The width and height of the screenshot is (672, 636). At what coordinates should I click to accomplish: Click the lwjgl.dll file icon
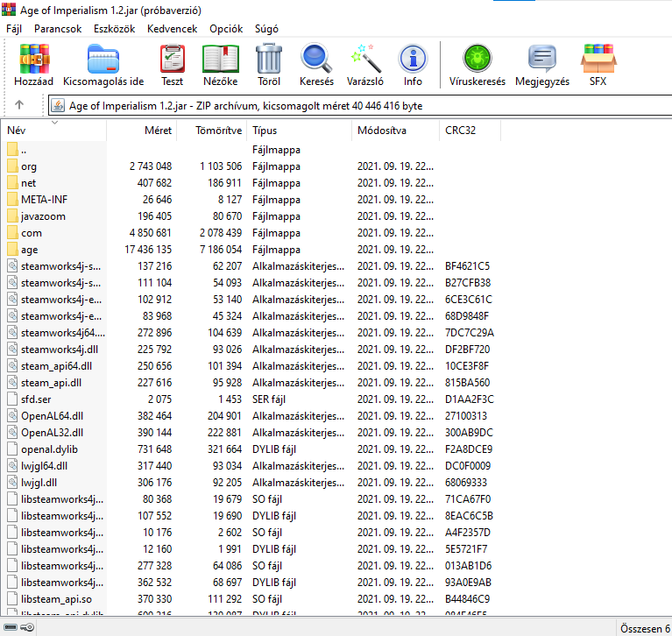[12, 483]
